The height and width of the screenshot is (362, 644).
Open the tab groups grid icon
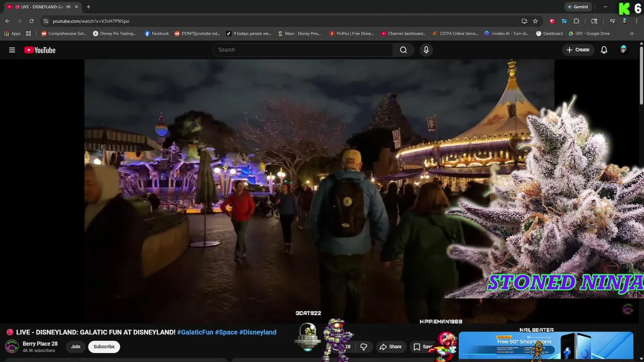tap(28, 34)
